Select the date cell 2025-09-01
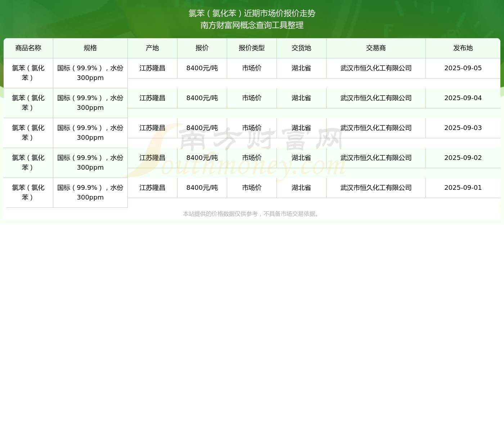Image resolution: width=504 pixels, height=434 pixels. 463,188
